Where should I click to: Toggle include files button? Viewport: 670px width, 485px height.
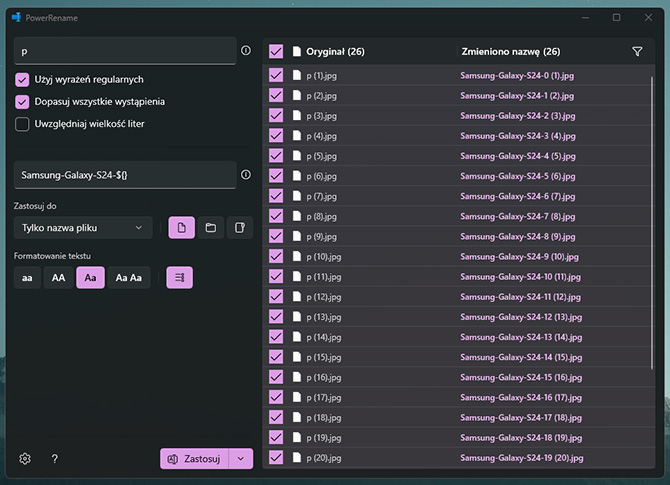[182, 228]
